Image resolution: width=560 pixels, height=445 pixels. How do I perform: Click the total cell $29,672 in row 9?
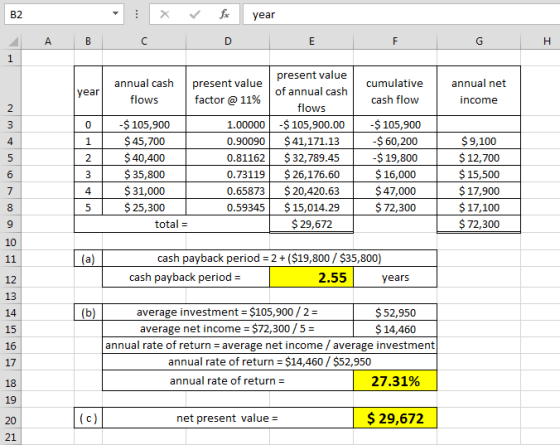[311, 224]
